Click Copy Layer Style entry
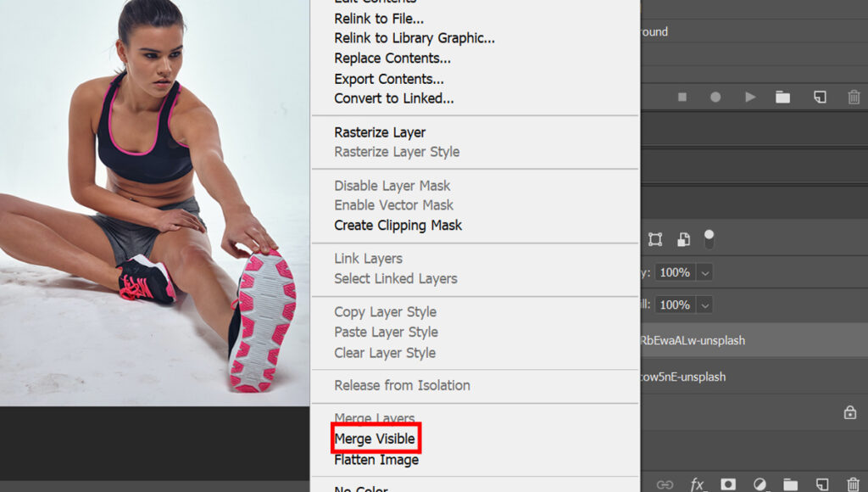This screenshot has width=868, height=492. tap(386, 312)
